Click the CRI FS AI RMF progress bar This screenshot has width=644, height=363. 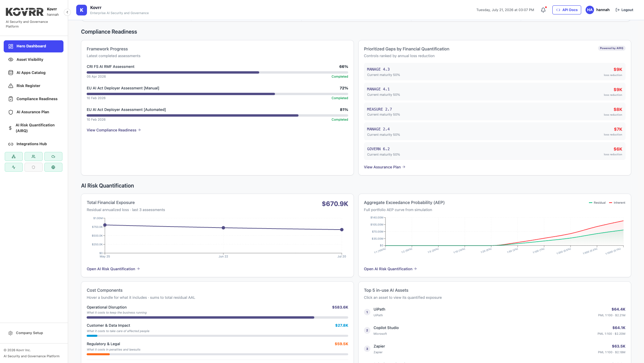[217, 72]
